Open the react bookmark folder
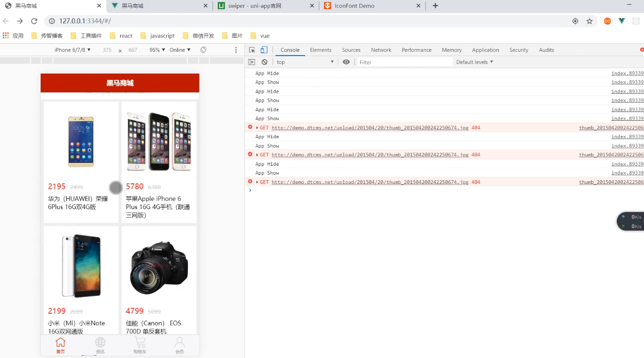Viewport: 644px width, 358px height. click(x=121, y=35)
